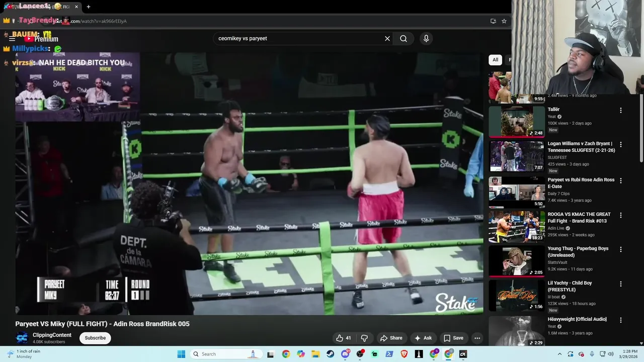
Task: Open options for Hëavyweight Official Audio video
Action: tap(620, 320)
